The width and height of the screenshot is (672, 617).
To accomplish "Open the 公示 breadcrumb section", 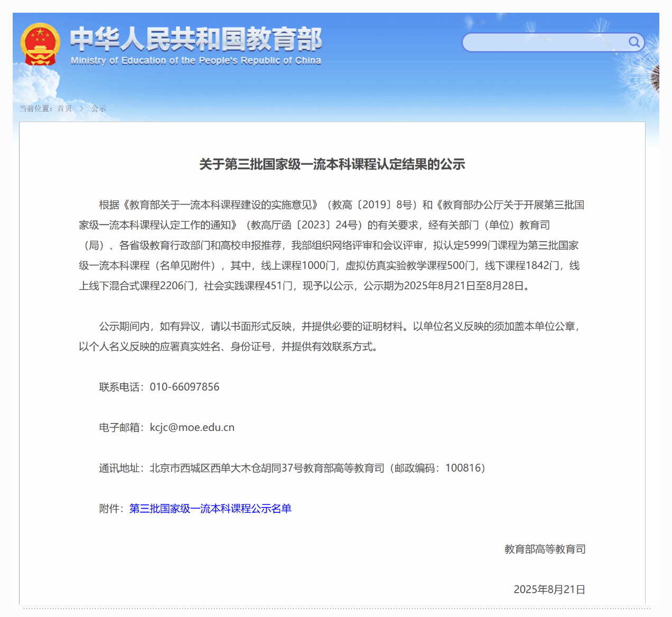I will click(x=99, y=108).
